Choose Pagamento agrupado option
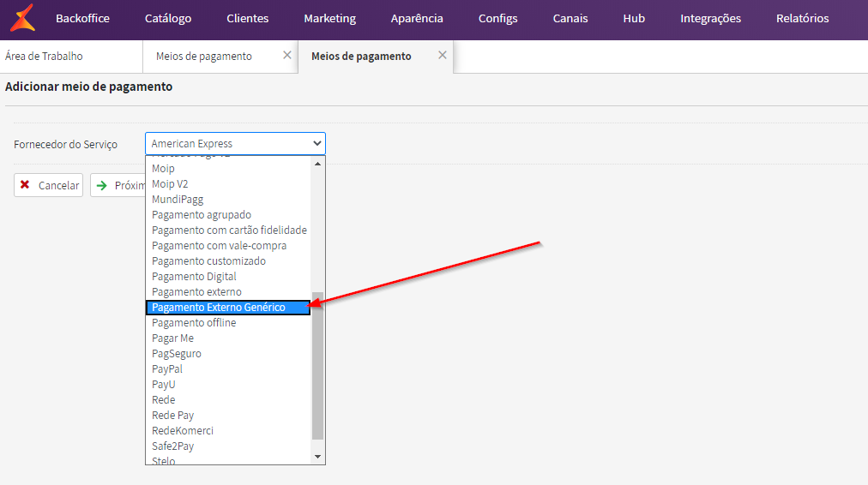The width and height of the screenshot is (868, 485). pyautogui.click(x=228, y=214)
